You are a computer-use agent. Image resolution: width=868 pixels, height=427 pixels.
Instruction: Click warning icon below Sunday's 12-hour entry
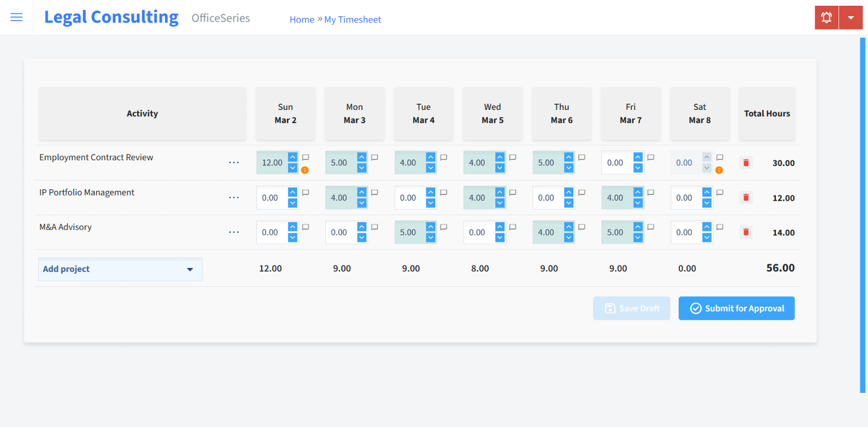click(306, 170)
